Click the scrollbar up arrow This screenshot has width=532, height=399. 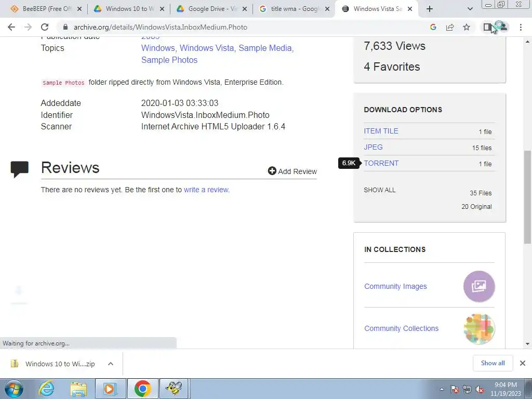pyautogui.click(x=527, y=42)
